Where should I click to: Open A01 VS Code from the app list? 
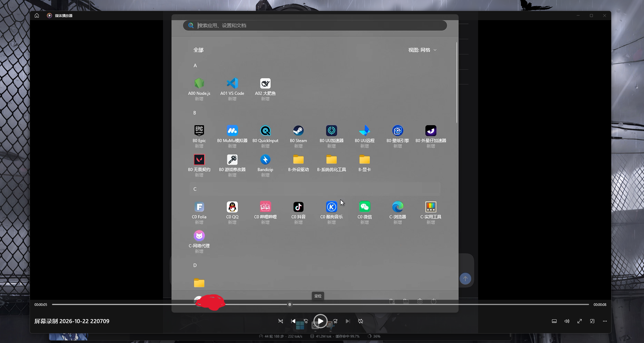(232, 83)
